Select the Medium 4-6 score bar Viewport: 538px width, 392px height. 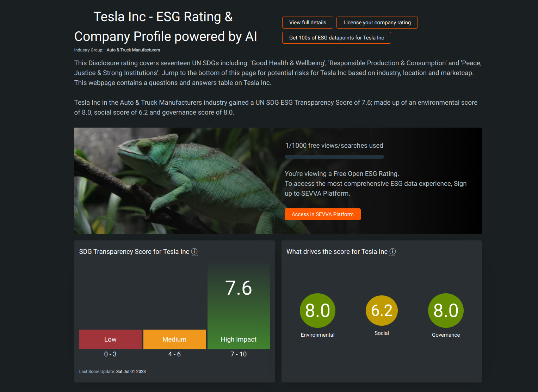(x=174, y=339)
